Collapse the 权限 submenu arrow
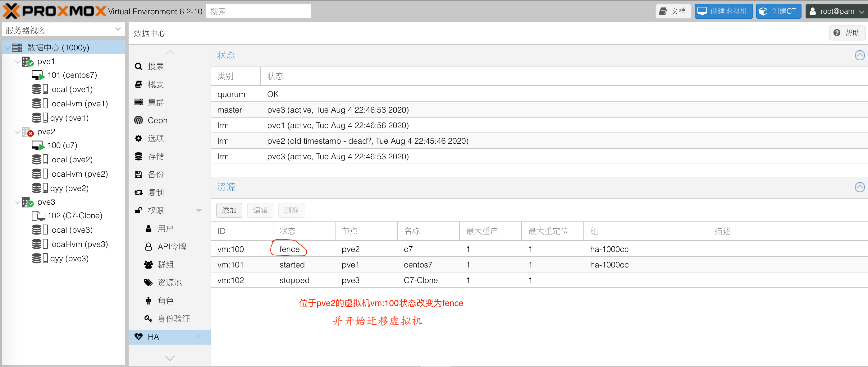 coord(199,211)
